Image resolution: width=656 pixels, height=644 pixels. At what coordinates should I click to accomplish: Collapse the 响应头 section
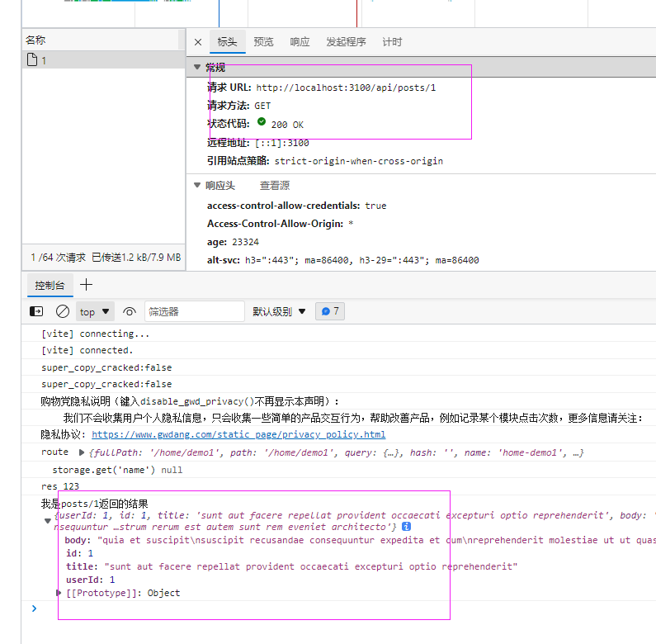point(197,185)
